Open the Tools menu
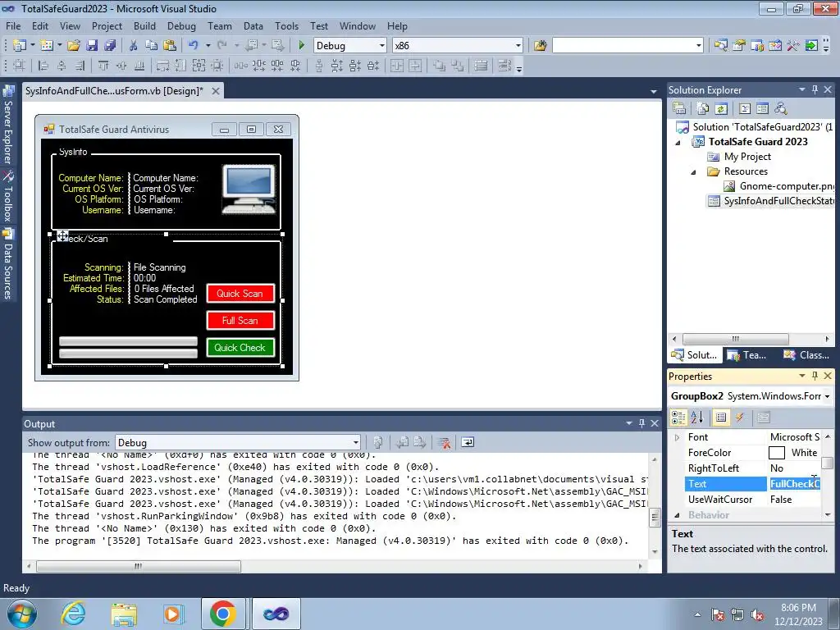The height and width of the screenshot is (630, 840). [x=286, y=25]
